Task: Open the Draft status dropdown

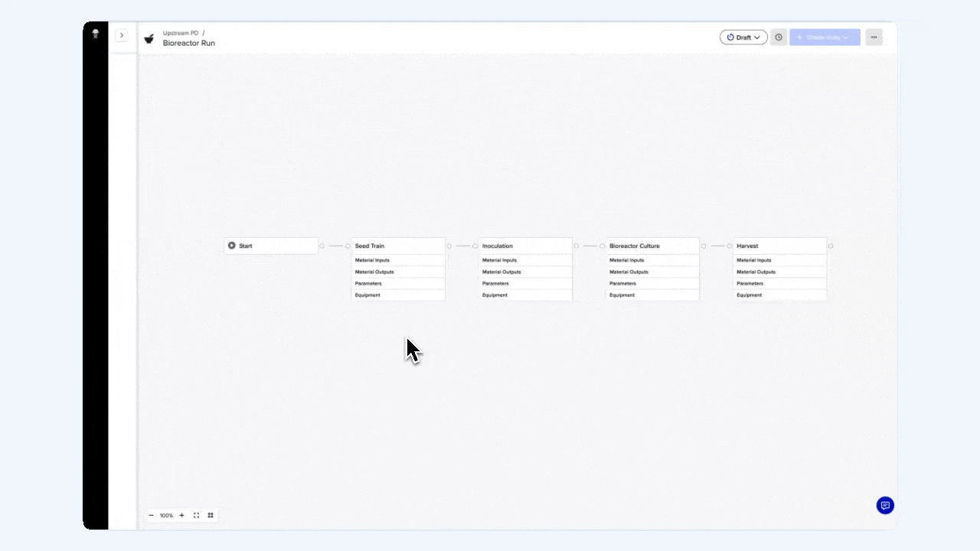Action: tap(743, 37)
